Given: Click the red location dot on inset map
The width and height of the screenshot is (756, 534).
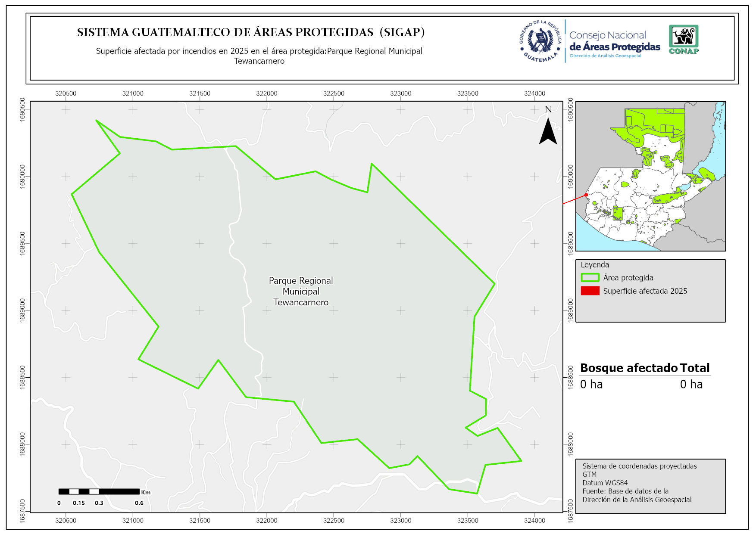Looking at the screenshot, I should click(x=586, y=195).
